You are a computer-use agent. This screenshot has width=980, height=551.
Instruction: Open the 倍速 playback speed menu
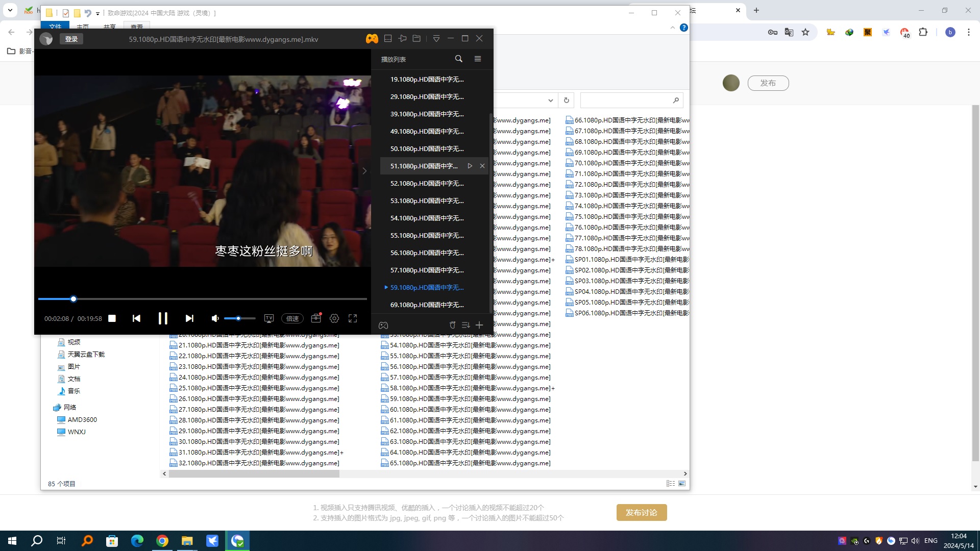click(x=292, y=318)
